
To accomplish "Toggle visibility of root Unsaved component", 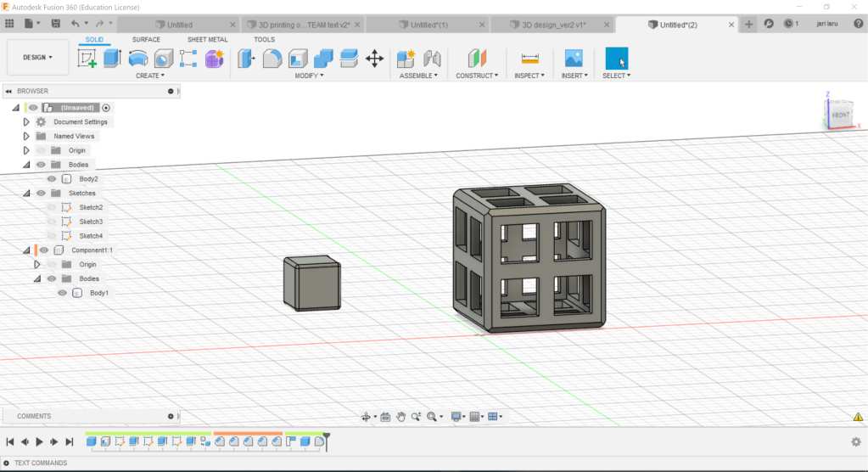I will tap(33, 108).
